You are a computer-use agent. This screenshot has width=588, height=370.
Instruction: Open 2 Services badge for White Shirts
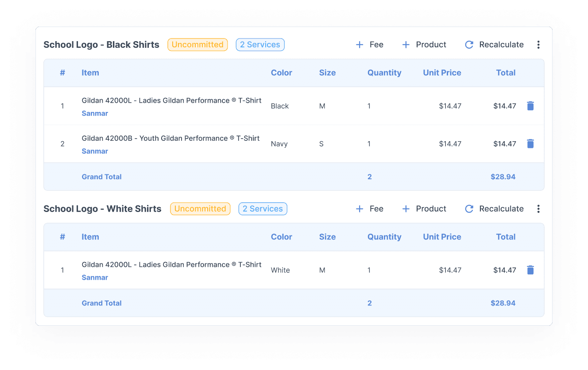click(263, 209)
